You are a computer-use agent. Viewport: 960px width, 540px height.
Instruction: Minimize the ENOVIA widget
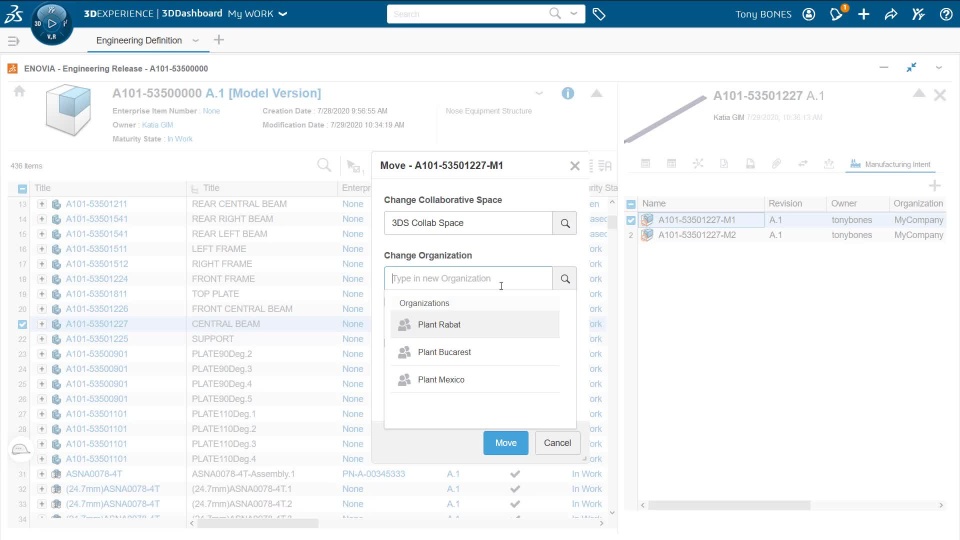[x=883, y=67]
